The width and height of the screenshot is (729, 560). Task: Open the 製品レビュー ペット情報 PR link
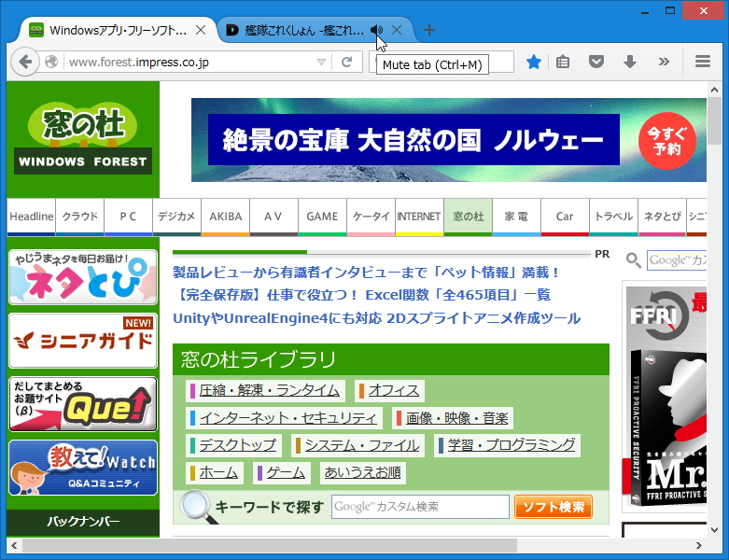point(366,273)
